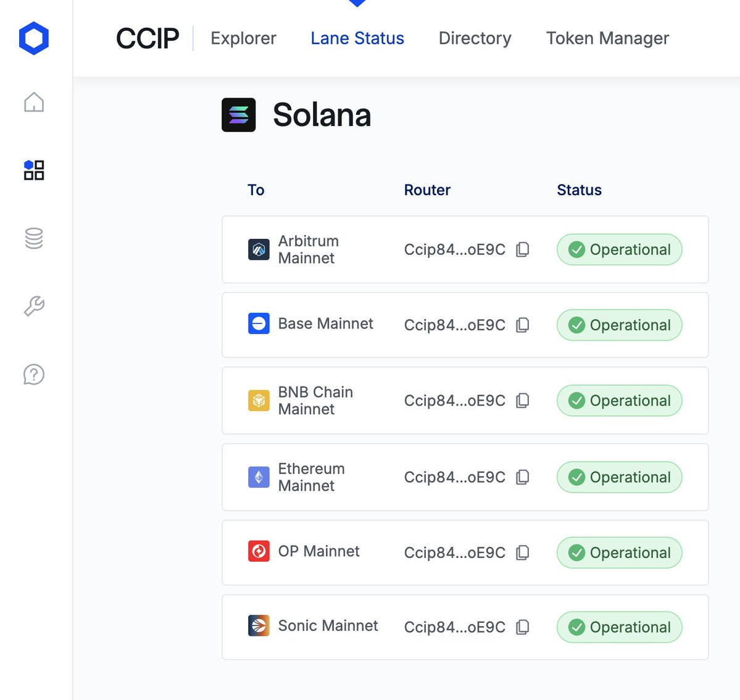The height and width of the screenshot is (700, 740).
Task: Click the 'Sonic Mainnet' destination name
Action: coord(328,625)
